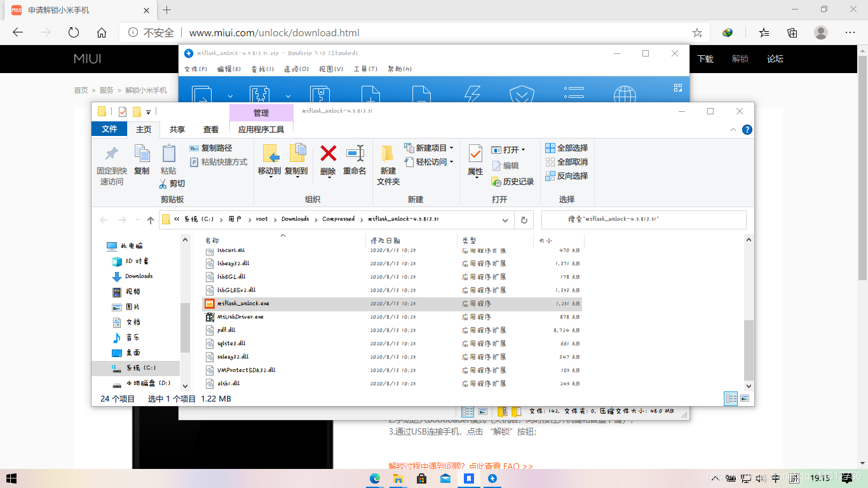
Task: Favorite this page with browser star
Action: tap(697, 32)
